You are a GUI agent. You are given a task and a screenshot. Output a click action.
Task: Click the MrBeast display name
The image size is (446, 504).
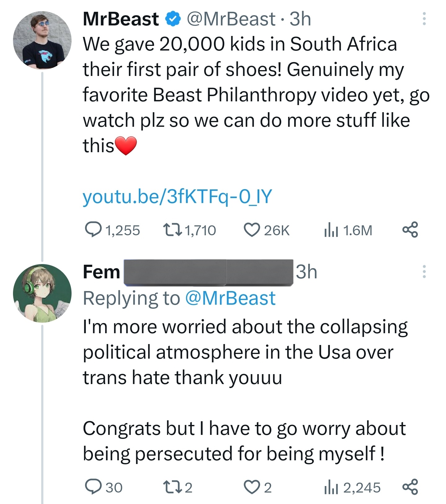coord(121,19)
